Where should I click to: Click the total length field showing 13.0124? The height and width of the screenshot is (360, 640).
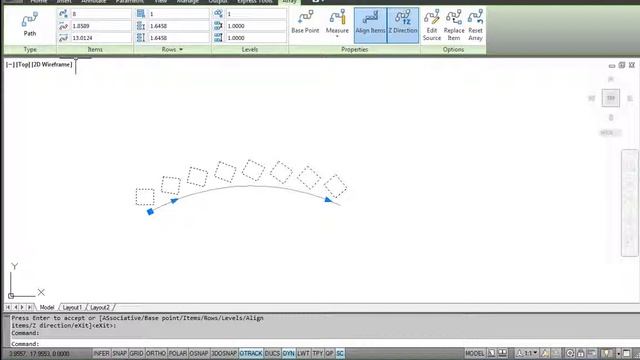(x=101, y=38)
